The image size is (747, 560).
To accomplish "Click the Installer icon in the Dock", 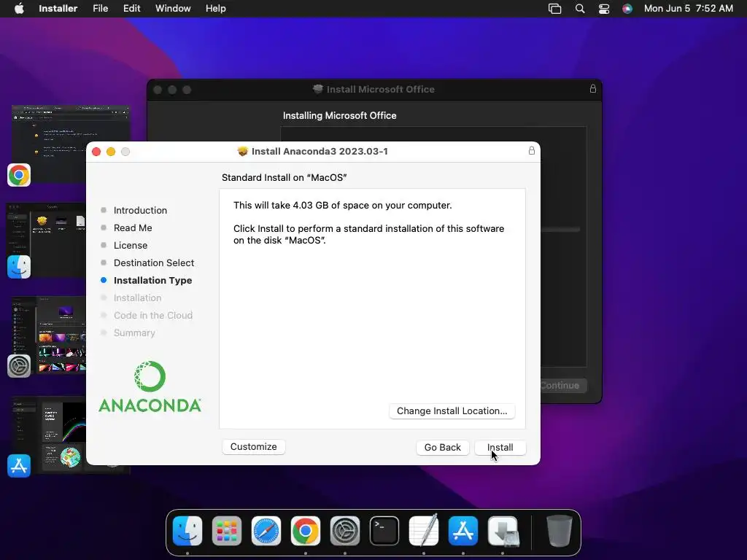I will [x=503, y=531].
